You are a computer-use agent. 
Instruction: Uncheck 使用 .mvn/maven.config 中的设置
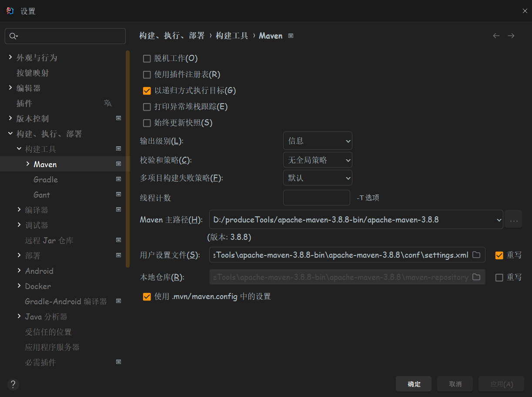[x=147, y=297]
